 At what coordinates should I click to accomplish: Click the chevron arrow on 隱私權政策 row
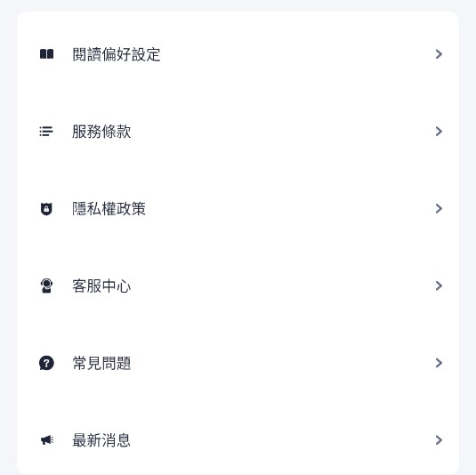point(439,208)
